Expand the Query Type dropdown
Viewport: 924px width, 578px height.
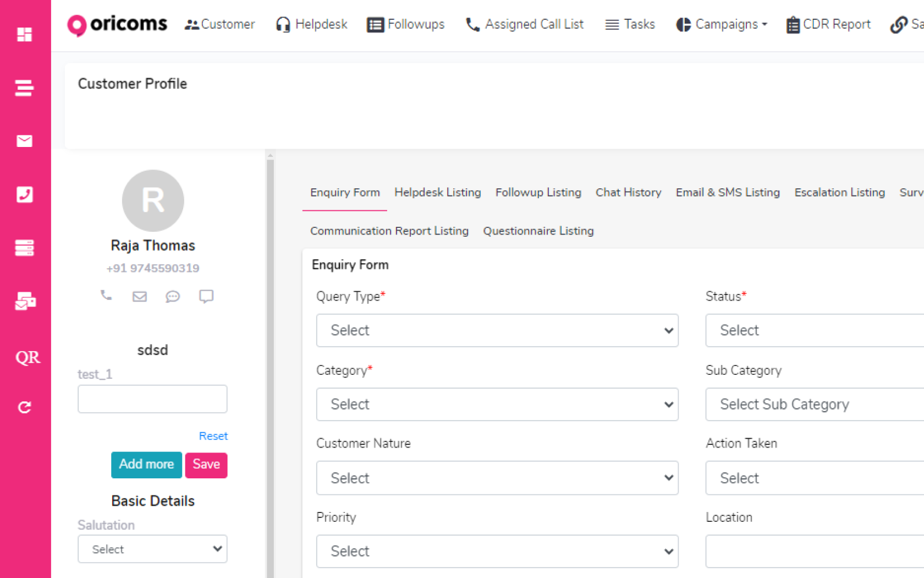click(x=497, y=330)
